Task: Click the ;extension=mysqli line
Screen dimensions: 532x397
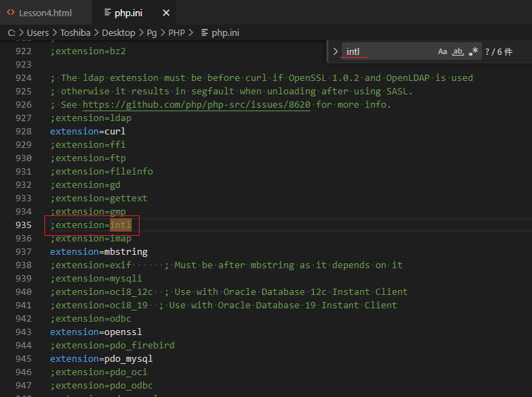Action: pyautogui.click(x=96, y=279)
